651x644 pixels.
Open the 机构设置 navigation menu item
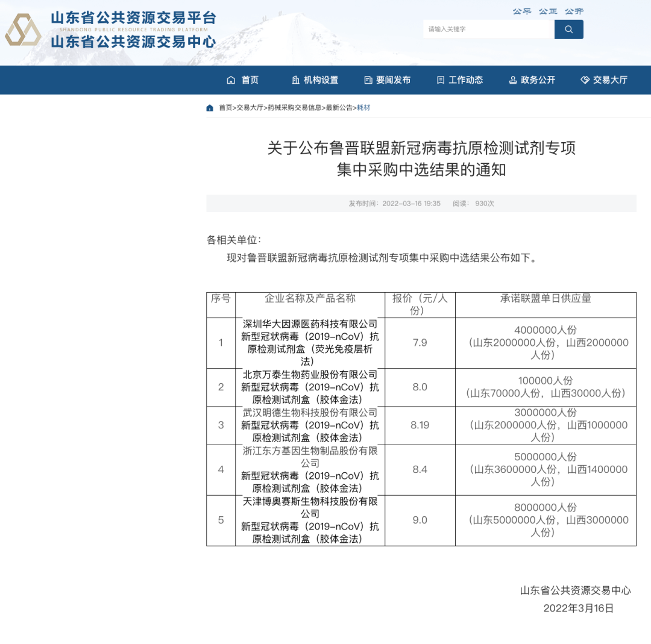pyautogui.click(x=315, y=80)
